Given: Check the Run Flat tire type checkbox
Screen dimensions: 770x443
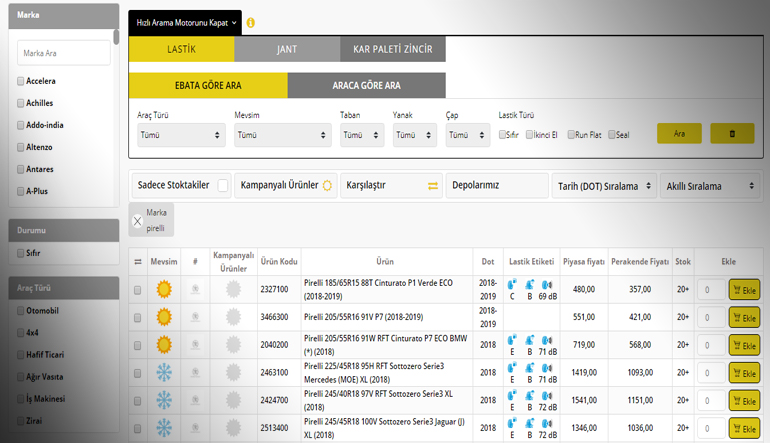Looking at the screenshot, I should tap(571, 135).
